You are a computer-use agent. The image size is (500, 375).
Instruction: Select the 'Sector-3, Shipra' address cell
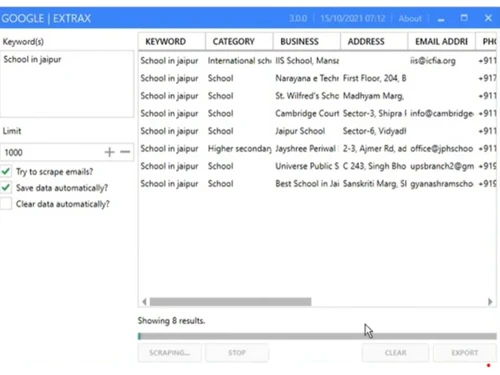pyautogui.click(x=374, y=113)
